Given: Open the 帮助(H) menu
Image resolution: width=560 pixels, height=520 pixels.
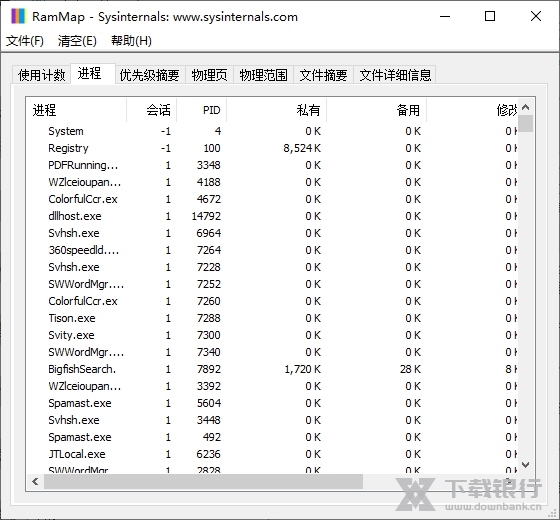Looking at the screenshot, I should tap(131, 41).
